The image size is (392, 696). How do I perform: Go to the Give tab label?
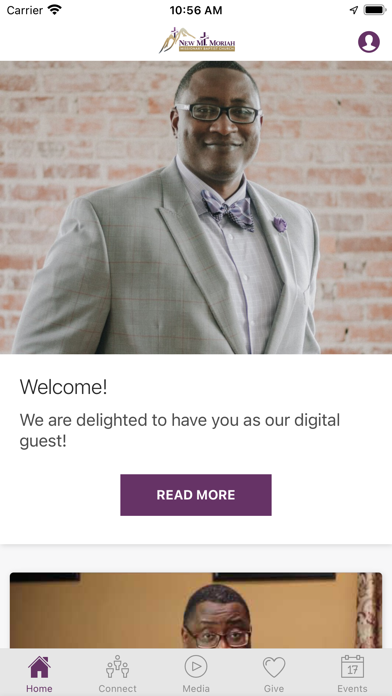coord(274,688)
